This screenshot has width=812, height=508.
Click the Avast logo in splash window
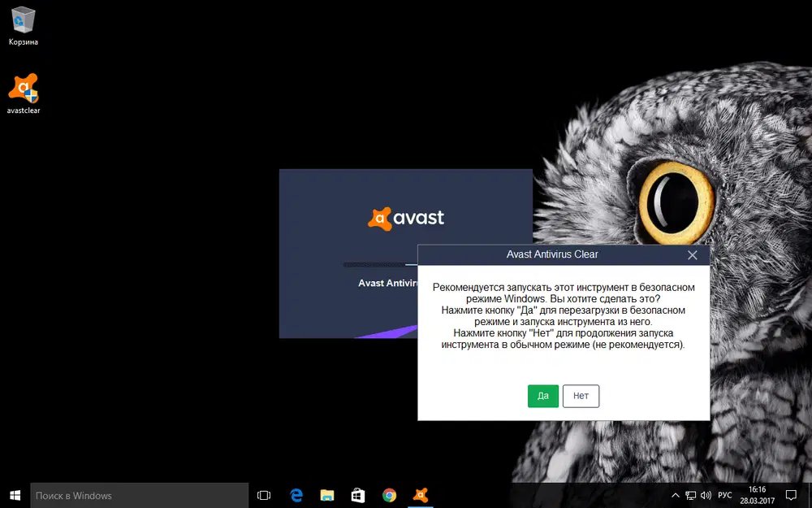406,218
